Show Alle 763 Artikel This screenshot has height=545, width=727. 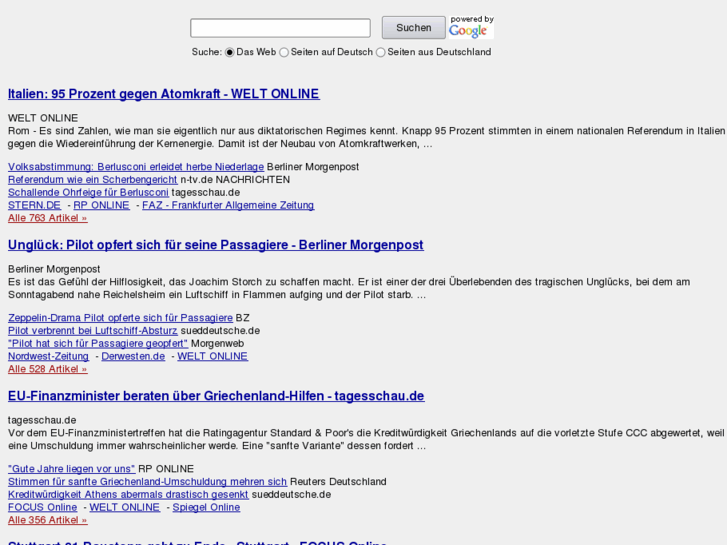[47, 218]
